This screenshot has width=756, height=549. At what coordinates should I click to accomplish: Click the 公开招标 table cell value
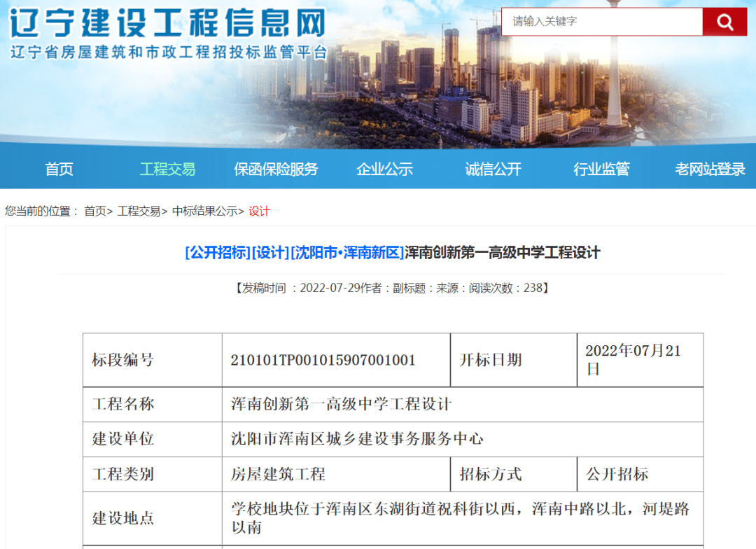pos(617,474)
